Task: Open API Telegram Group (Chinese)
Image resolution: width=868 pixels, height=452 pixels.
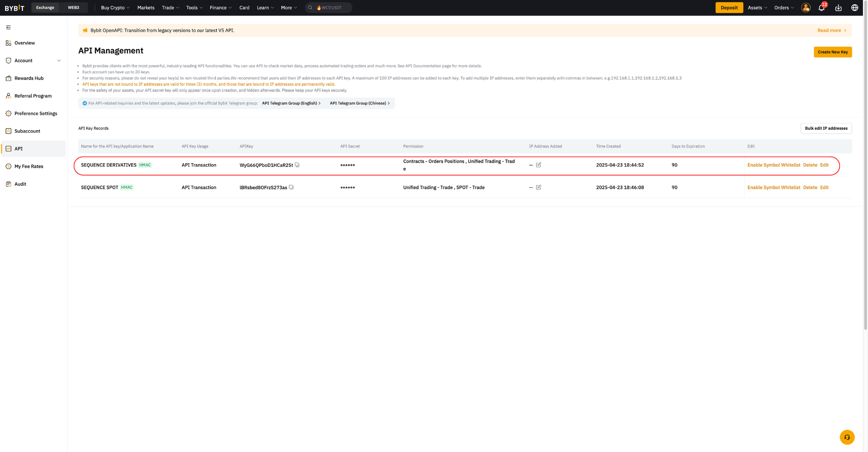Action: (x=359, y=103)
